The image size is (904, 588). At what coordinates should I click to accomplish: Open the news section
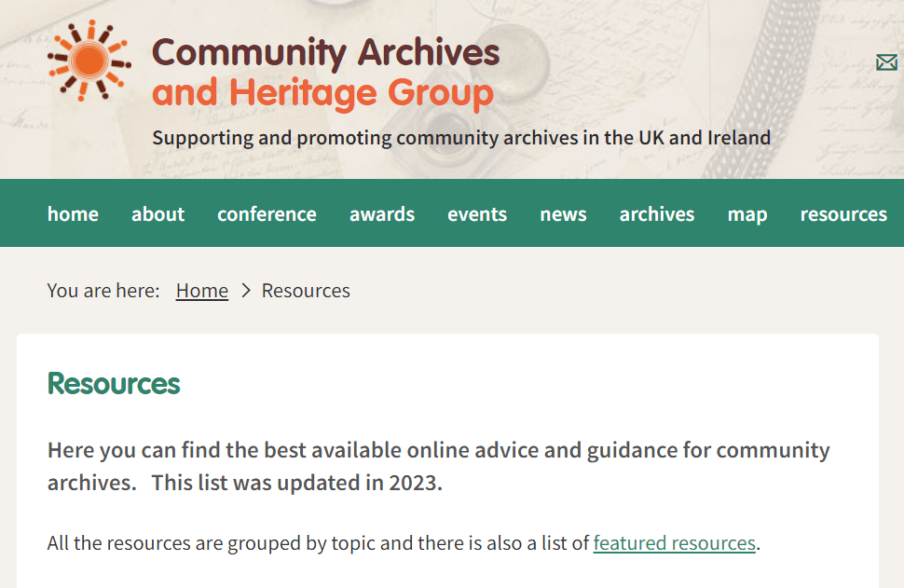tap(563, 214)
